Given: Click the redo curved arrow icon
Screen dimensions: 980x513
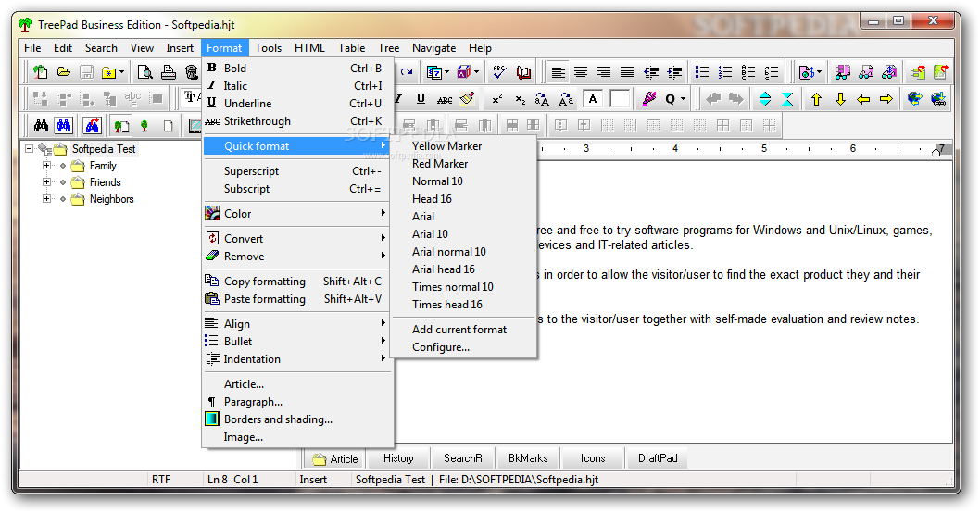Looking at the screenshot, I should click(407, 72).
